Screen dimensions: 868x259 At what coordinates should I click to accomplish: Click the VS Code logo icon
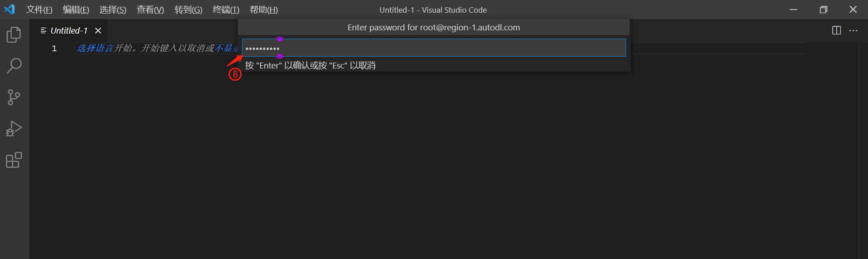(x=10, y=10)
